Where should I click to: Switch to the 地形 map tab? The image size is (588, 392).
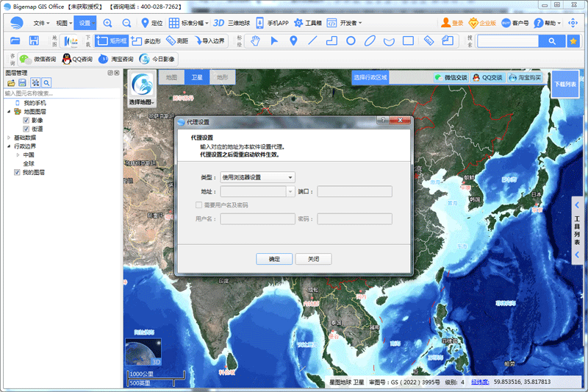tap(223, 77)
